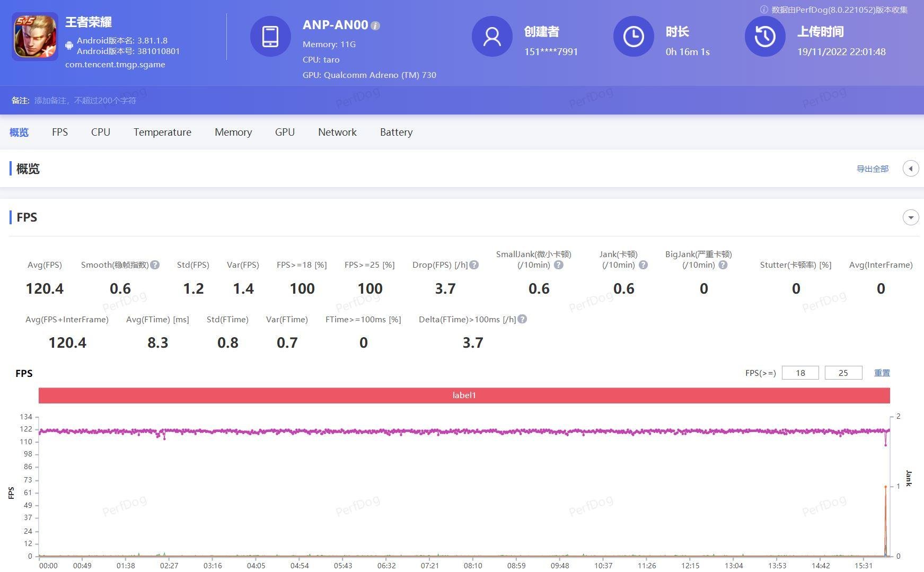924x572 pixels.
Task: Show help for BigJank metric
Action: point(723,265)
